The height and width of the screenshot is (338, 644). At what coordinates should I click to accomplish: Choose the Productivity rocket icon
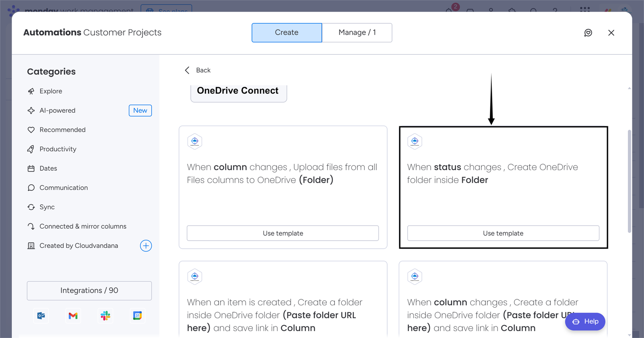pyautogui.click(x=31, y=149)
